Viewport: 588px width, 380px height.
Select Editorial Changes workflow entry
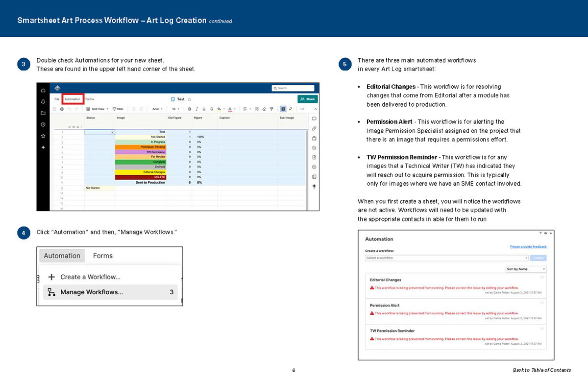[x=456, y=286]
